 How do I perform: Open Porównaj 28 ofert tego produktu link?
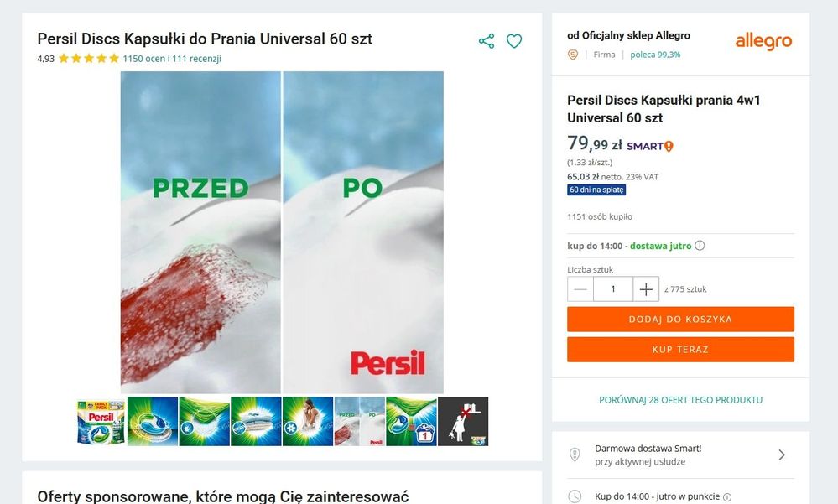[680, 400]
